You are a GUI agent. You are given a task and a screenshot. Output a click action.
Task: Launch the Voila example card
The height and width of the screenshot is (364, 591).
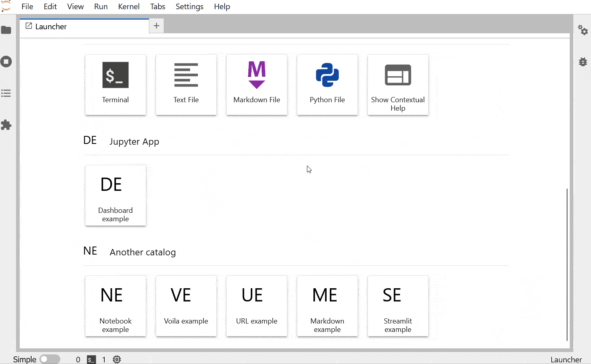click(x=186, y=306)
